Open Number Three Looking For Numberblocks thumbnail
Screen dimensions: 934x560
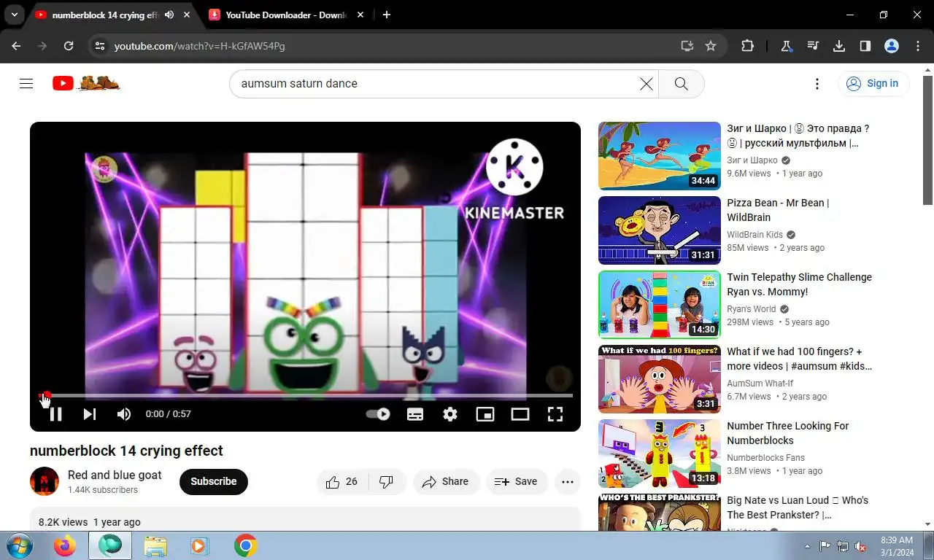tap(660, 454)
